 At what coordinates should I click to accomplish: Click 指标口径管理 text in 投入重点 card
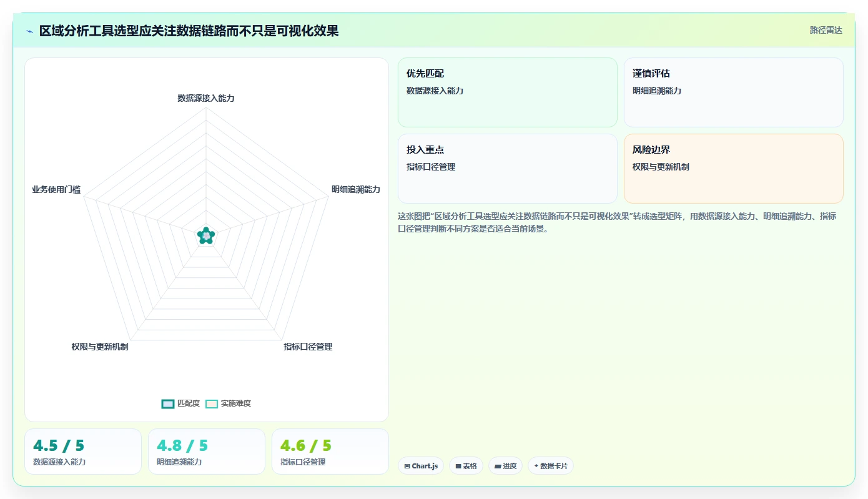(x=431, y=167)
